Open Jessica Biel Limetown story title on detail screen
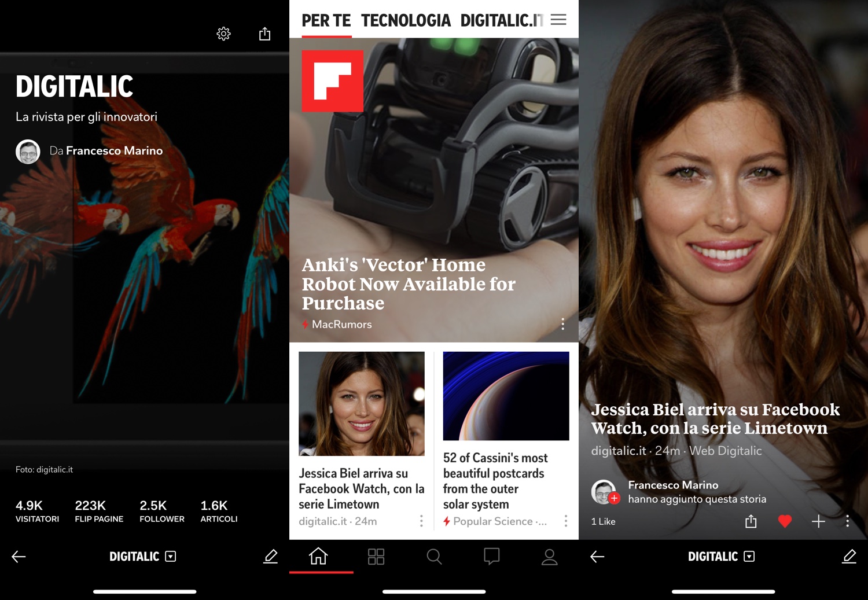The height and width of the screenshot is (600, 868). click(715, 419)
